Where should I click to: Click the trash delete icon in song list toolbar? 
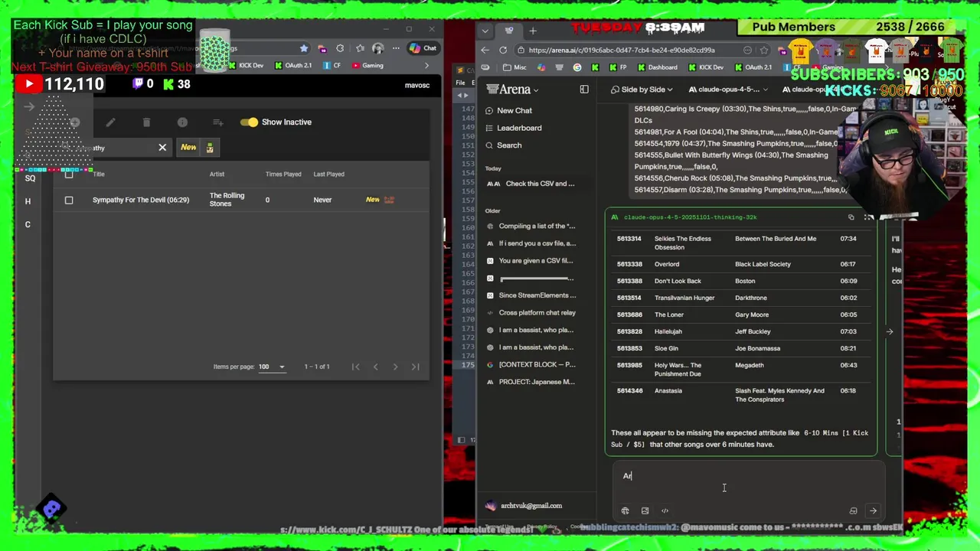pyautogui.click(x=146, y=122)
